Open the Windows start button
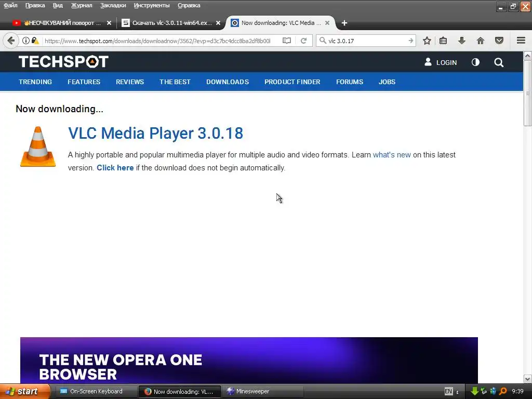The image size is (532, 399). coord(25,391)
